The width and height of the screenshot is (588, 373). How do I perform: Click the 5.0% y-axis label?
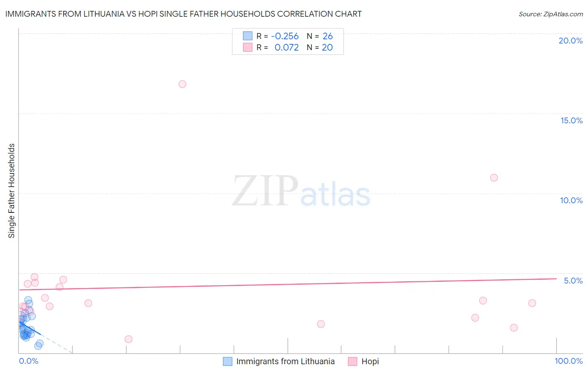pyautogui.click(x=573, y=281)
